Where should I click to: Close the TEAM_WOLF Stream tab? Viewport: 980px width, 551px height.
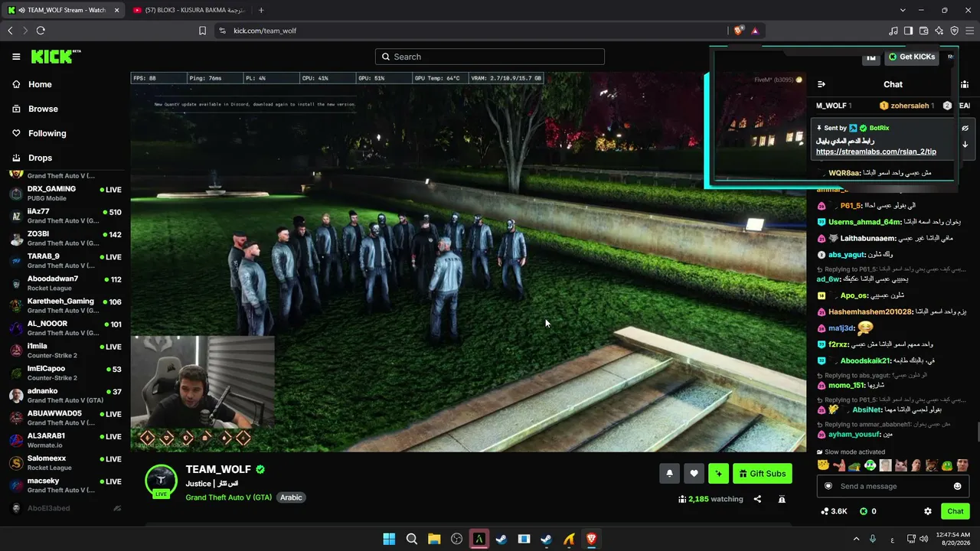tap(116, 10)
